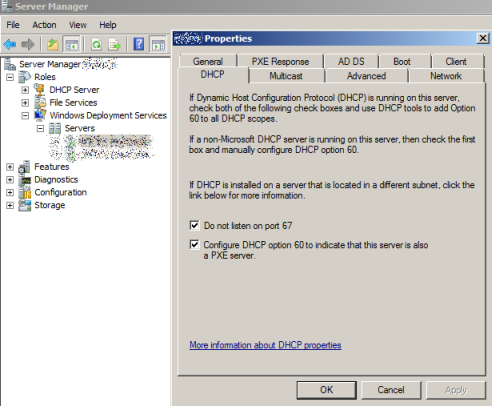The image size is (492, 406).
Task: Click the show/hide action pane icon
Action: (158, 44)
